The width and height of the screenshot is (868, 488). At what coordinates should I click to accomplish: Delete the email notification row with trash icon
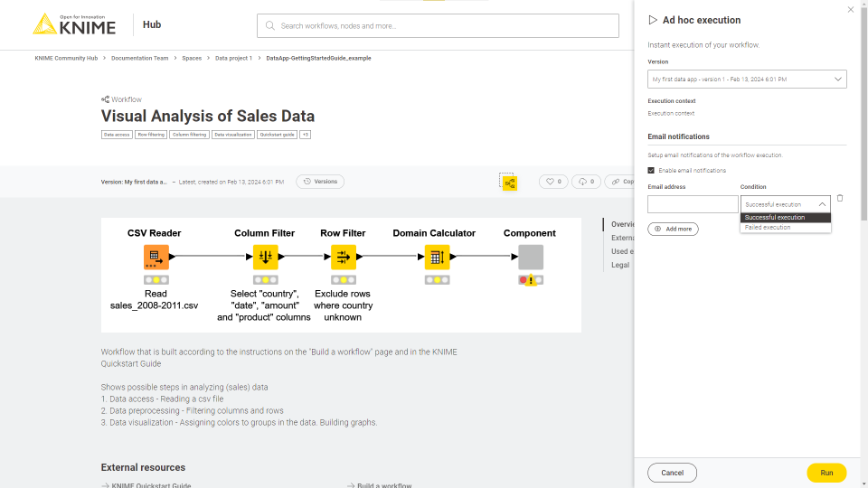coord(840,198)
